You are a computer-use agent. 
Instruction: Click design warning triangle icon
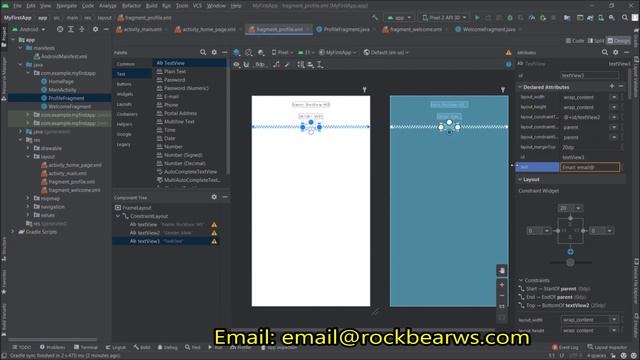pyautogui.click(x=509, y=52)
